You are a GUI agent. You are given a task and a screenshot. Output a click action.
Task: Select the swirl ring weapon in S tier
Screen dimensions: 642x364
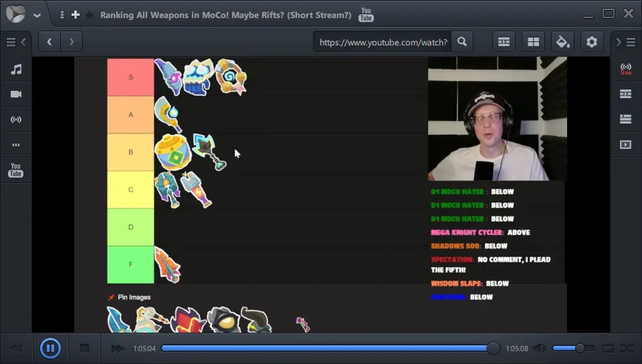click(231, 77)
